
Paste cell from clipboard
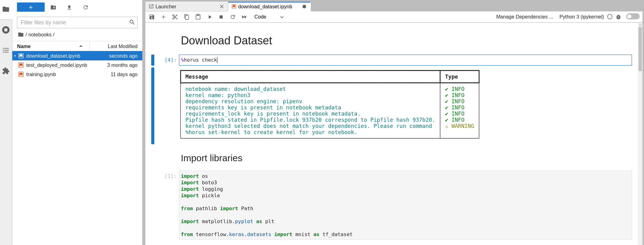[198, 17]
